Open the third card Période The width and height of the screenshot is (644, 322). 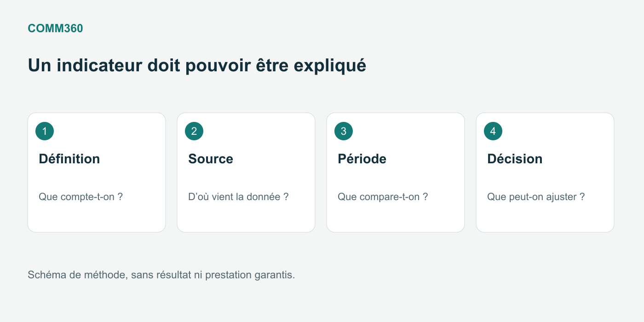coord(396,172)
